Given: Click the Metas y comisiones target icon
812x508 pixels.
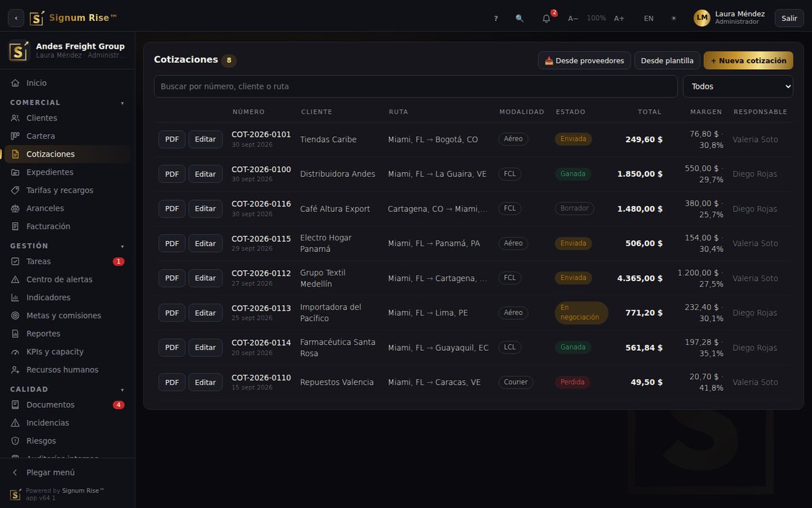Looking at the screenshot, I should pos(16,316).
